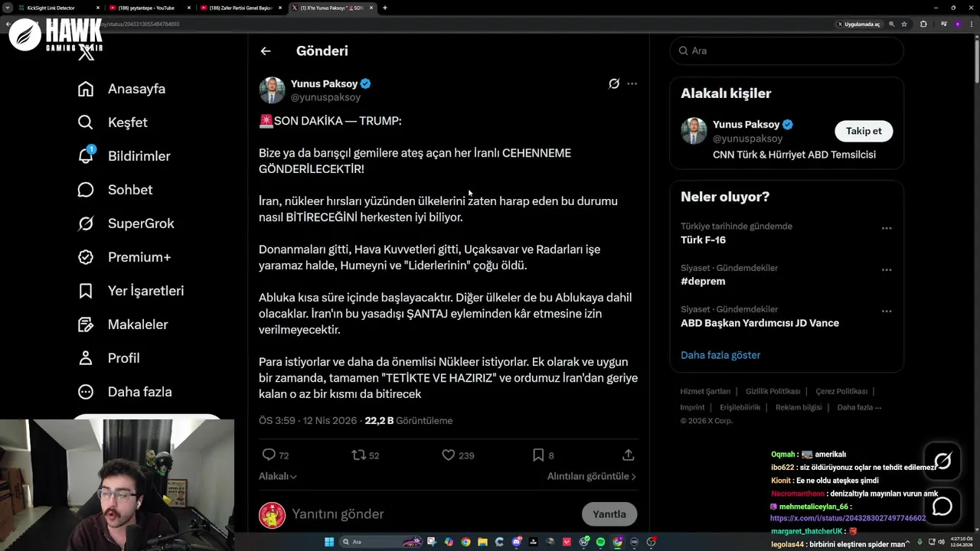Open the Türk F-16 trending topic

point(704,240)
